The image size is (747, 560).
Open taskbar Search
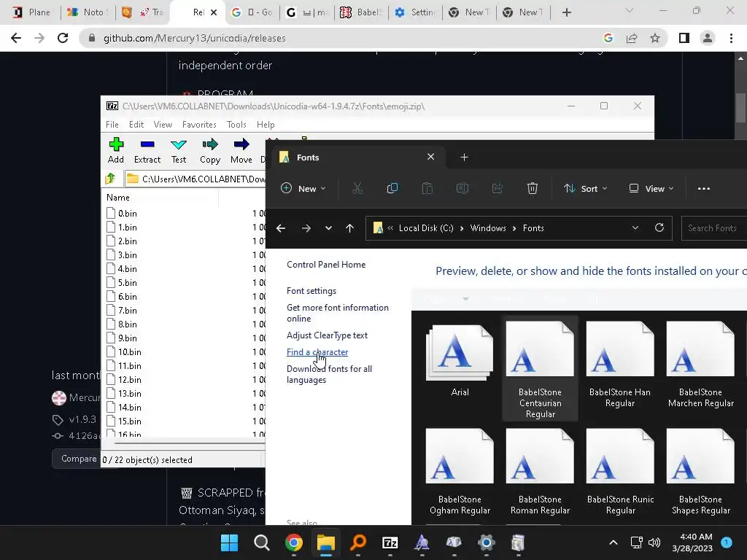pyautogui.click(x=262, y=542)
